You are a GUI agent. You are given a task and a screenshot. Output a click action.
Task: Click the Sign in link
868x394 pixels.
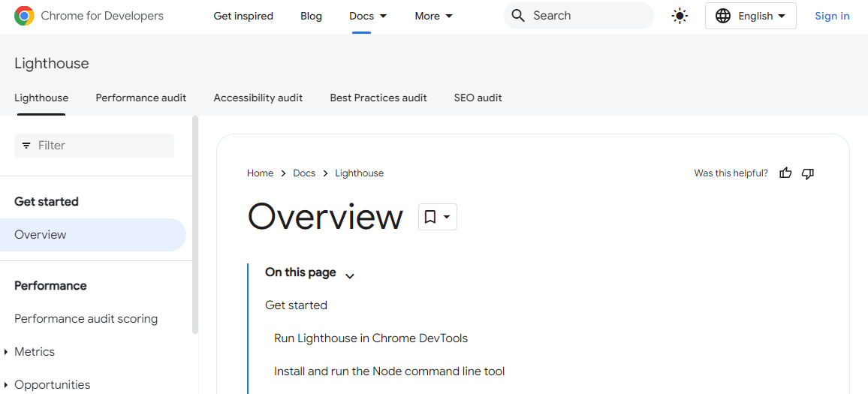click(832, 16)
